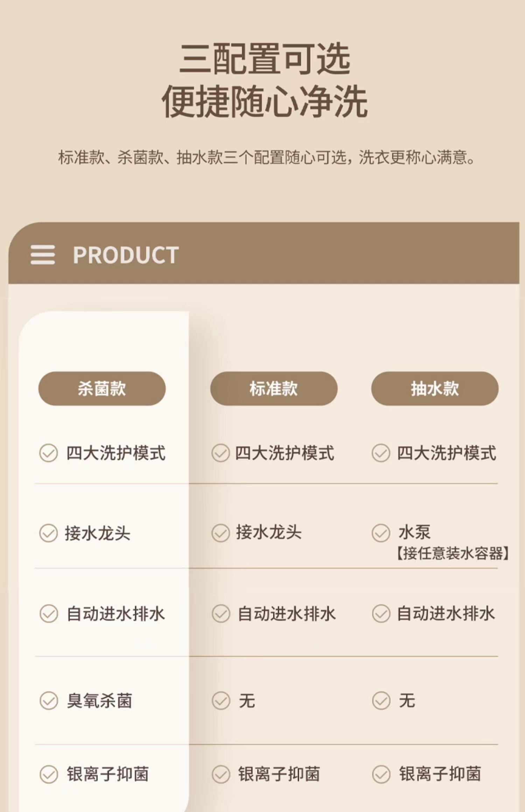Click check icon beside 标准款 接水龙头

[220, 533]
